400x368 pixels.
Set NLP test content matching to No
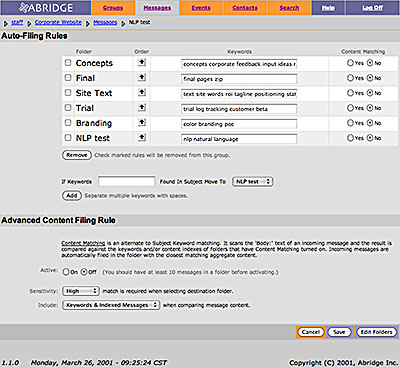tap(370, 138)
